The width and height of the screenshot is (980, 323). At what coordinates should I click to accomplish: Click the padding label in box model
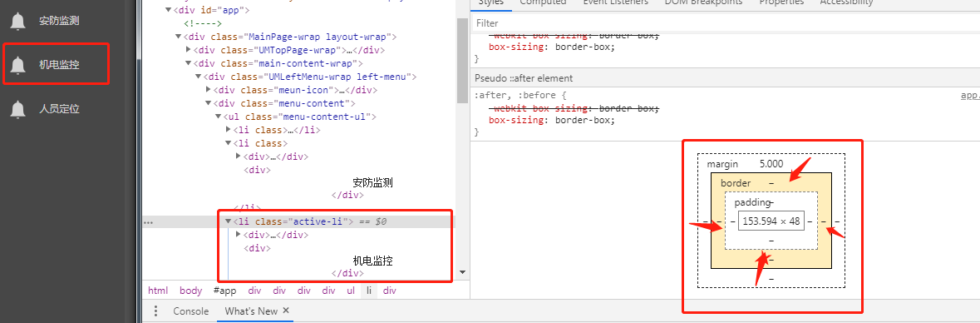(x=752, y=202)
